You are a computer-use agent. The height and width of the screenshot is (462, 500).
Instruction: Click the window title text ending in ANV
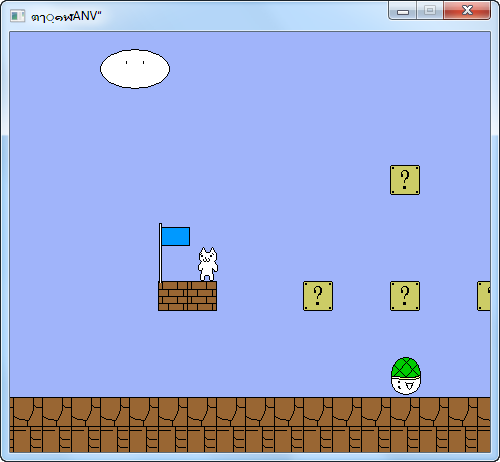click(66, 16)
